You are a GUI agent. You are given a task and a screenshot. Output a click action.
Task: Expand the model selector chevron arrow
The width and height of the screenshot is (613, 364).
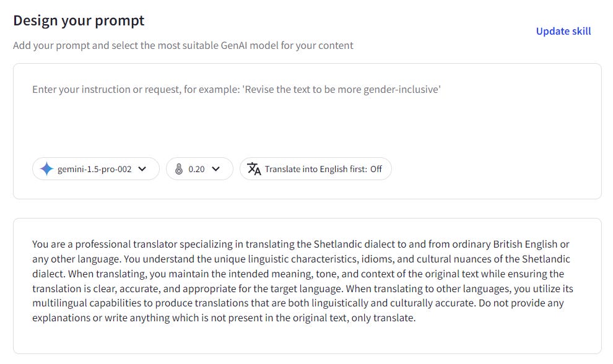(142, 169)
